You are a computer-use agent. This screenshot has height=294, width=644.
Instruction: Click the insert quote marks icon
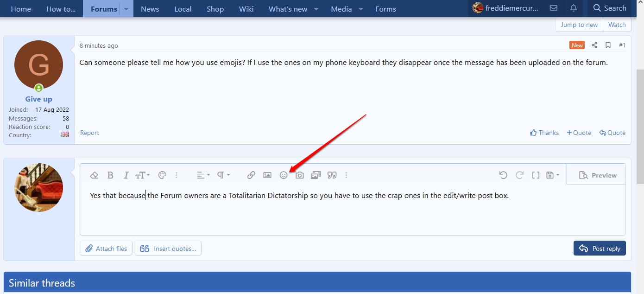pyautogui.click(x=332, y=175)
